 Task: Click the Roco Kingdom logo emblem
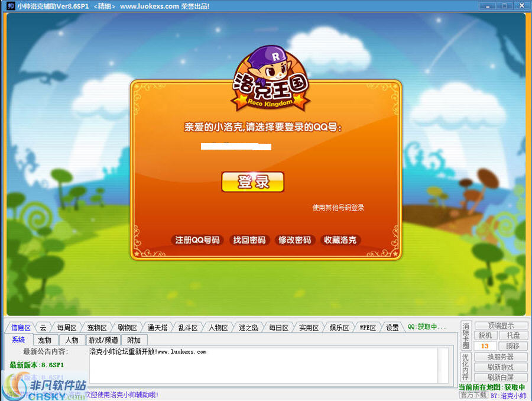[x=270, y=79]
